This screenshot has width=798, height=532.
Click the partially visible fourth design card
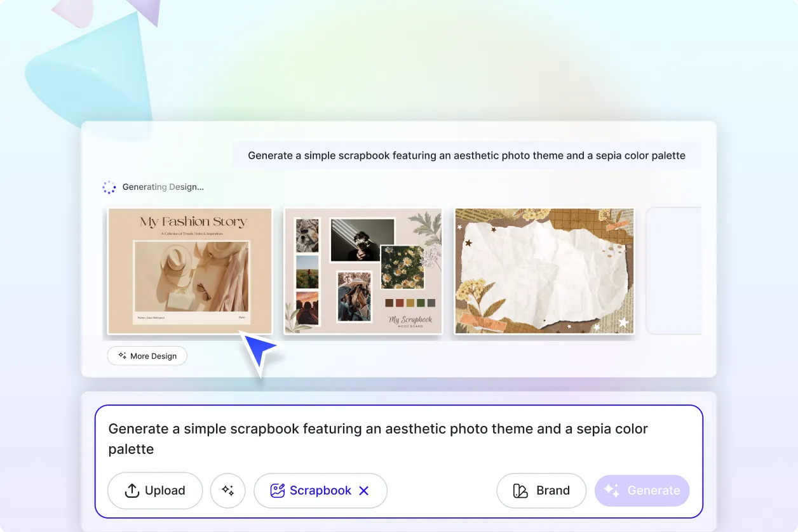coord(675,271)
